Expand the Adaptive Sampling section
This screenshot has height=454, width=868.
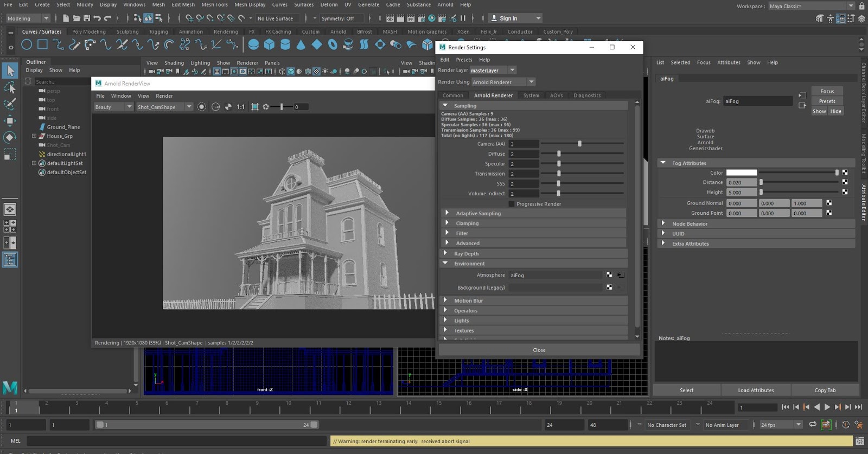534,213
